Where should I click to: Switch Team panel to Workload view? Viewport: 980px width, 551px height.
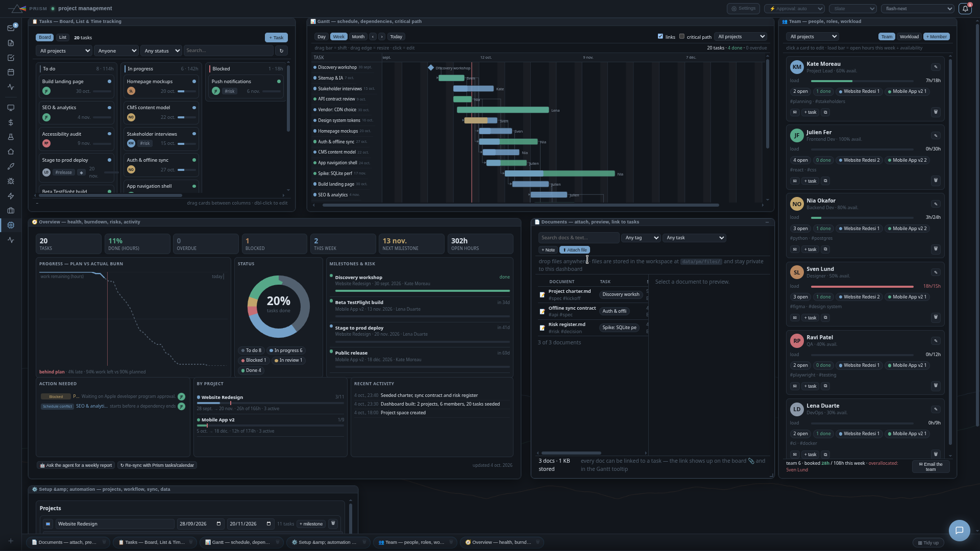909,37
